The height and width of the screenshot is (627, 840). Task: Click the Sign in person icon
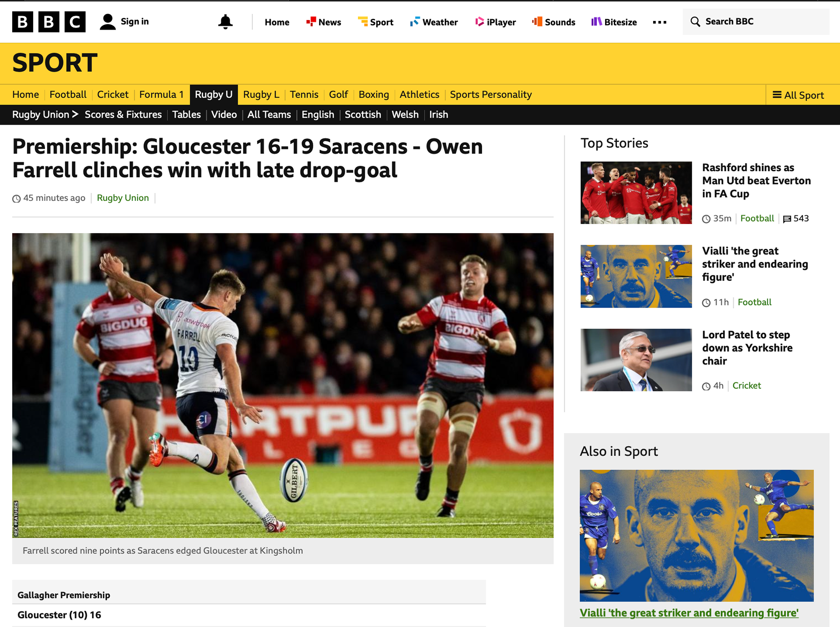coord(108,22)
